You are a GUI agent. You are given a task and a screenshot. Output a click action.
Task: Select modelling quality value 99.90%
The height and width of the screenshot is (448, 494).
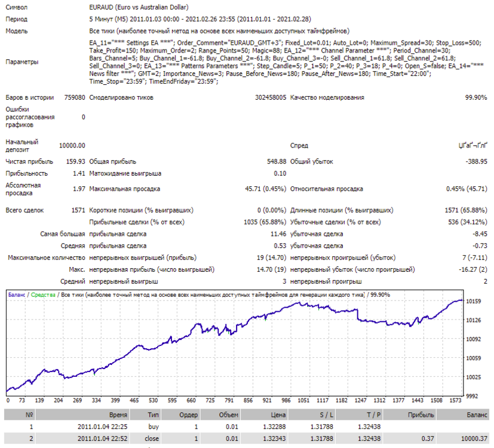(476, 98)
